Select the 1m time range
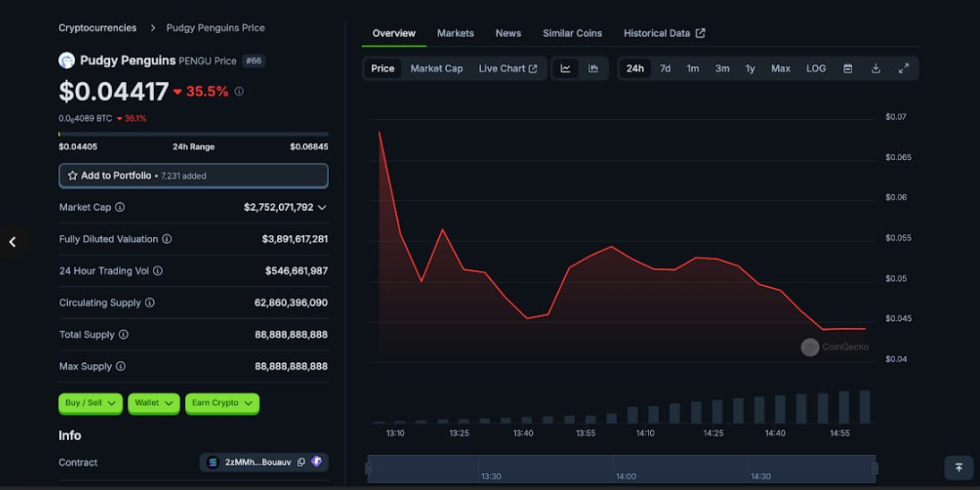 692,68
